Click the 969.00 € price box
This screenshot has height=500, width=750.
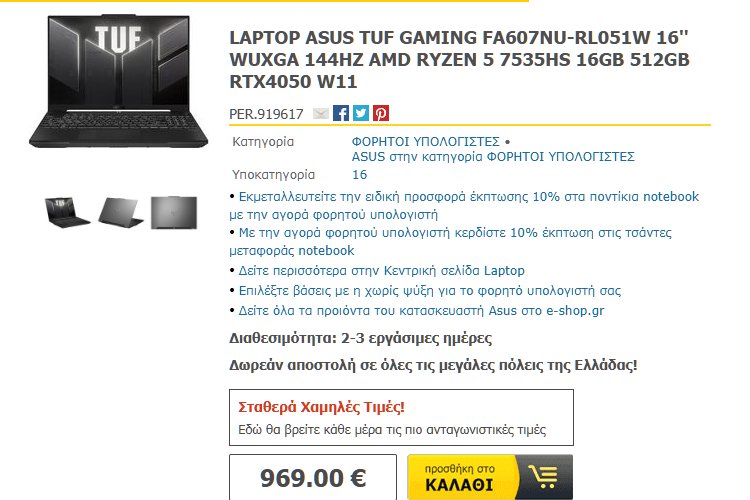(x=313, y=477)
